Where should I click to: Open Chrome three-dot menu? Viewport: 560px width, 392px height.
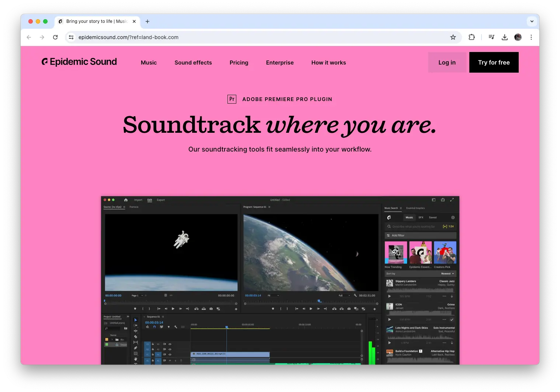tap(531, 37)
